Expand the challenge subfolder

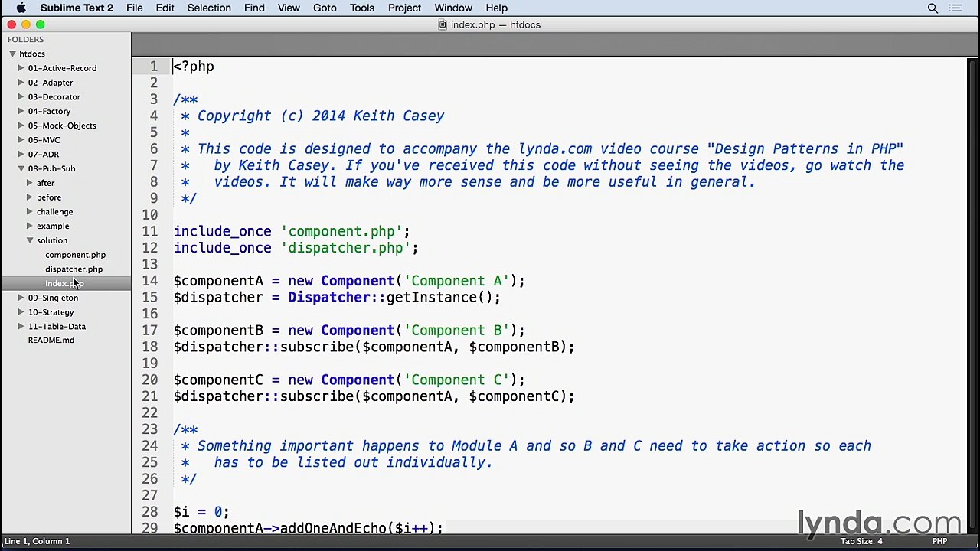30,212
